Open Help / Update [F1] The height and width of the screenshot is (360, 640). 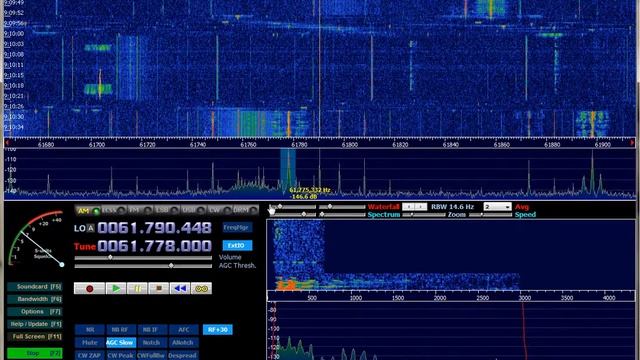[35, 324]
